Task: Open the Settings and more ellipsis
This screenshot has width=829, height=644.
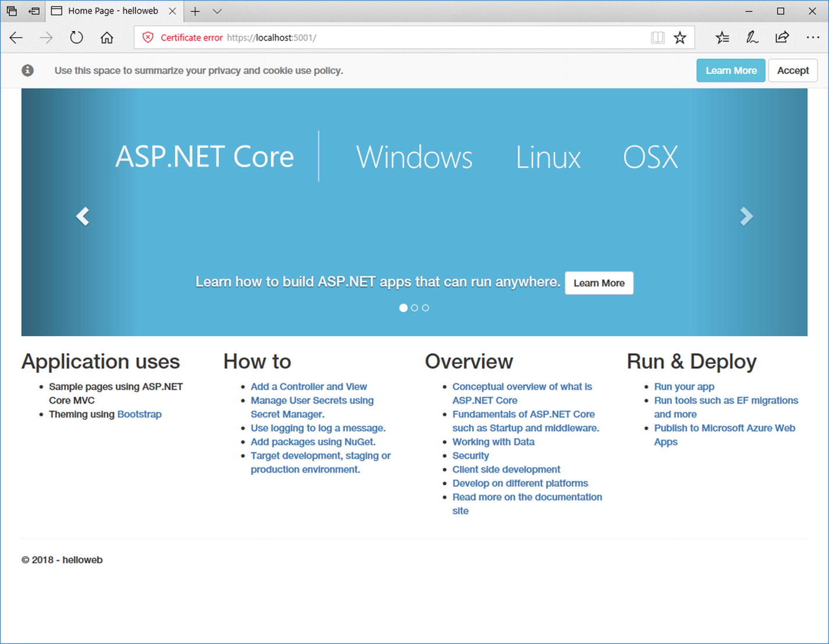Action: click(813, 38)
